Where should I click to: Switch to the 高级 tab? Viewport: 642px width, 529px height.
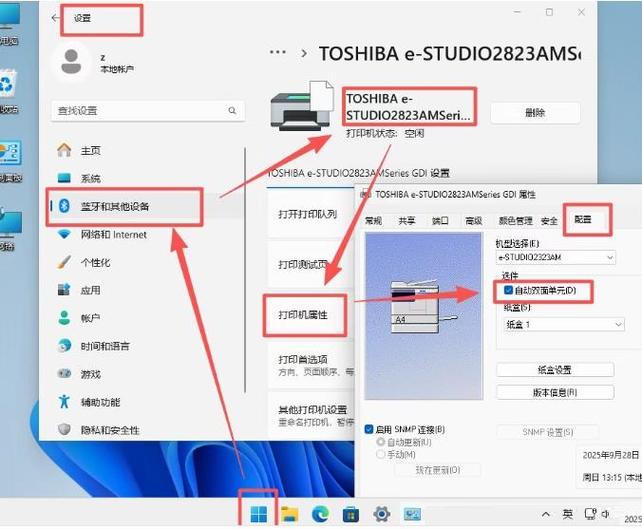(x=474, y=221)
